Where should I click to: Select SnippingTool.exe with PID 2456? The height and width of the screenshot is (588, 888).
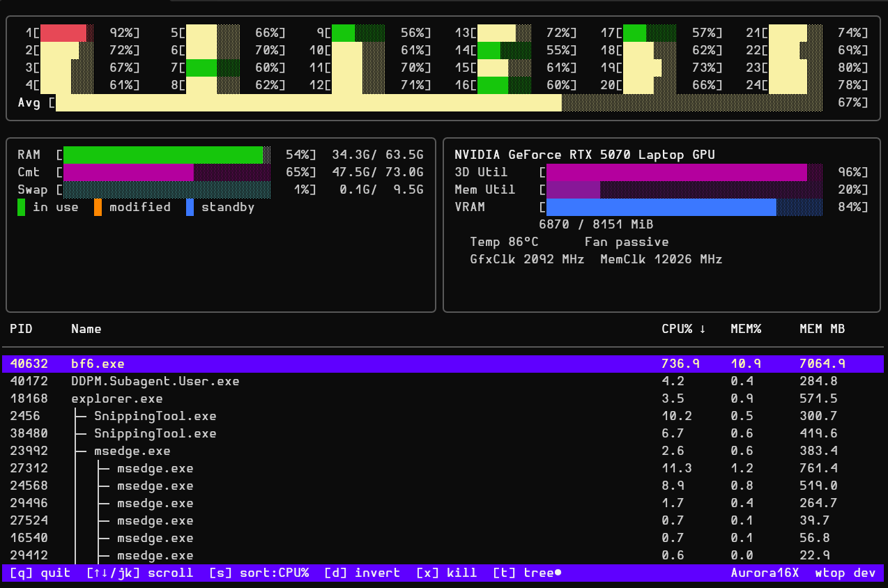tap(443, 416)
